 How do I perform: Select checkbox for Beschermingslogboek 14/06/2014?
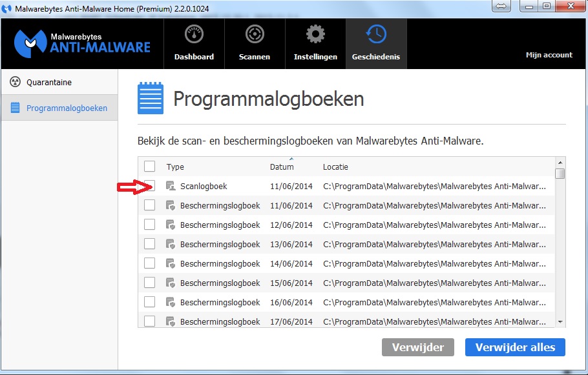pos(150,263)
